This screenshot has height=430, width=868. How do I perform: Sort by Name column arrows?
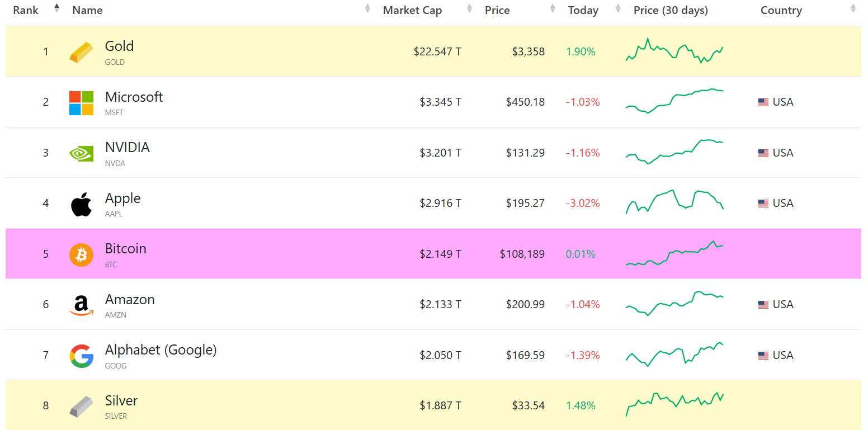pos(367,8)
